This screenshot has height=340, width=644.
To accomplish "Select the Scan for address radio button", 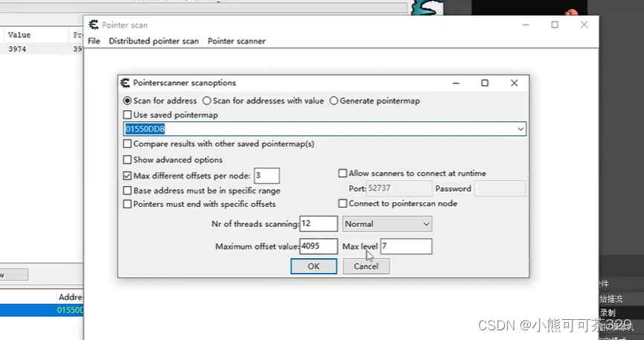I will [x=127, y=100].
